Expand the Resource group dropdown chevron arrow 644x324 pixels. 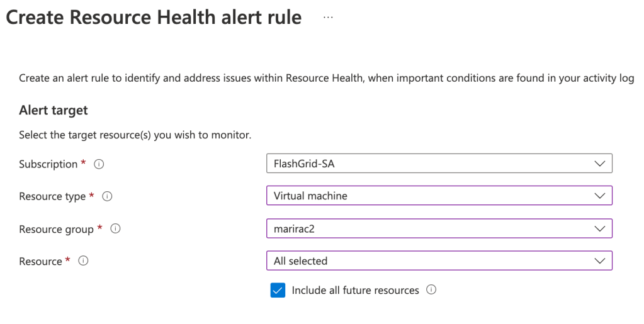[599, 228]
